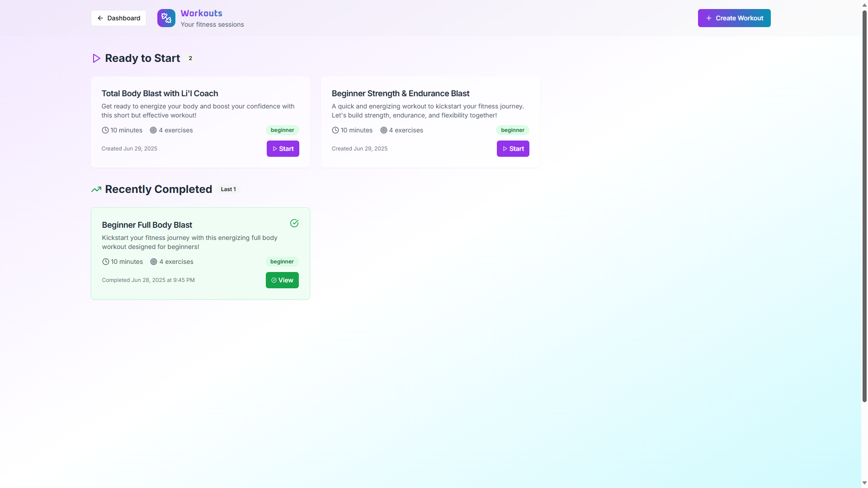Click the clock icon on Total Body Blast card

coord(105,130)
